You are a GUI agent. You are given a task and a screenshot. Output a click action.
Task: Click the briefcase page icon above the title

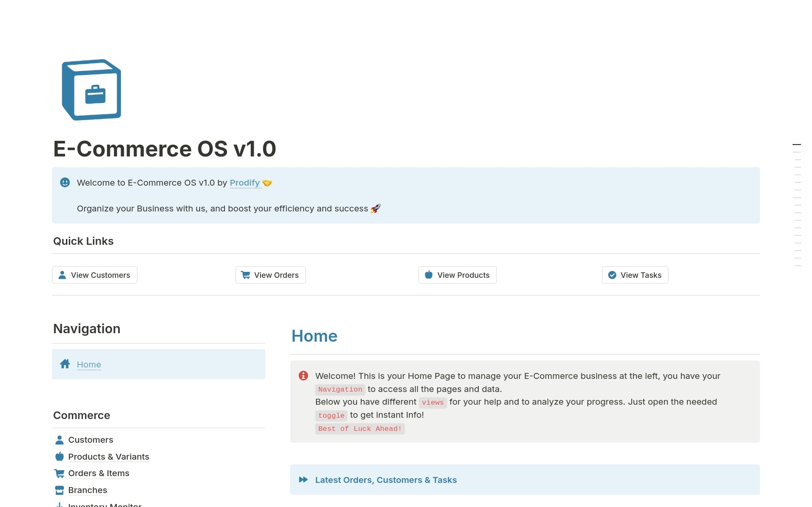(x=91, y=89)
